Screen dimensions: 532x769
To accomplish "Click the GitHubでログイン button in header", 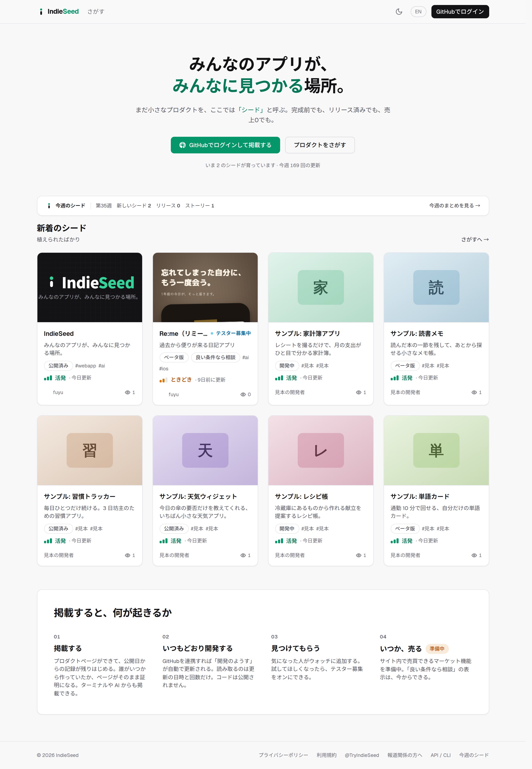I will pyautogui.click(x=460, y=12).
